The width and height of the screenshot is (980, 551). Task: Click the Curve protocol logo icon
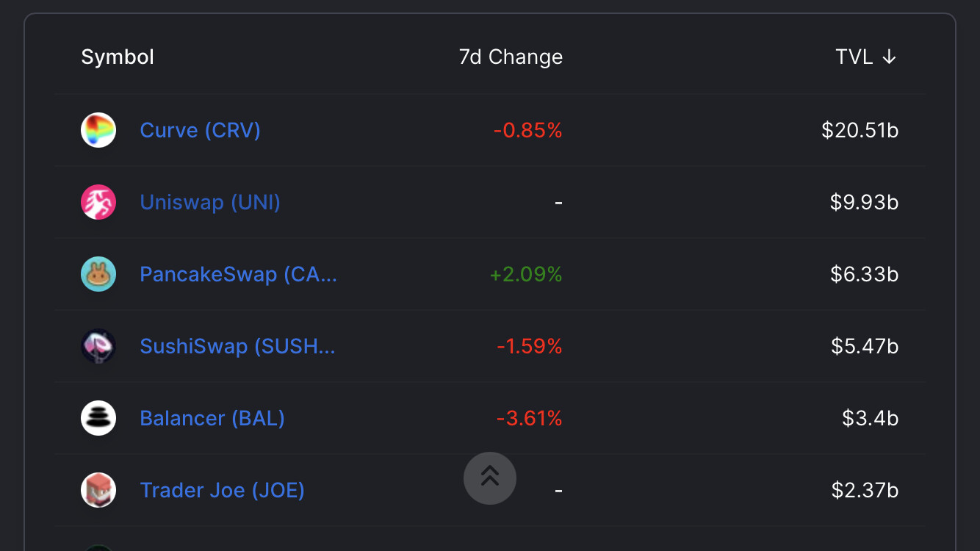pos(98,130)
